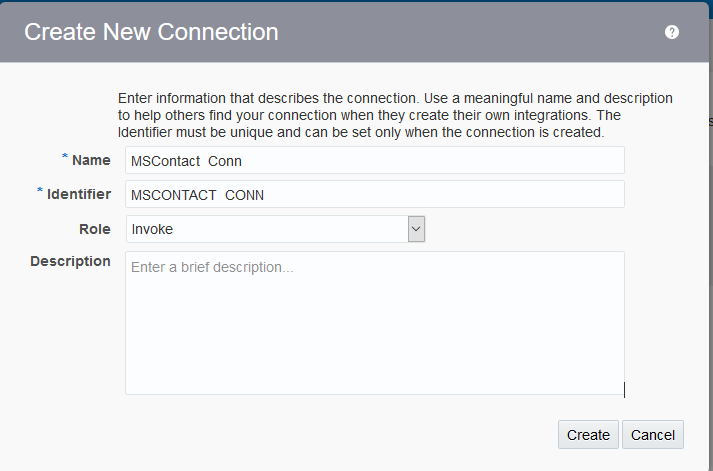Click the Name input field
Viewport: 713px width, 471px height.
[375, 160]
